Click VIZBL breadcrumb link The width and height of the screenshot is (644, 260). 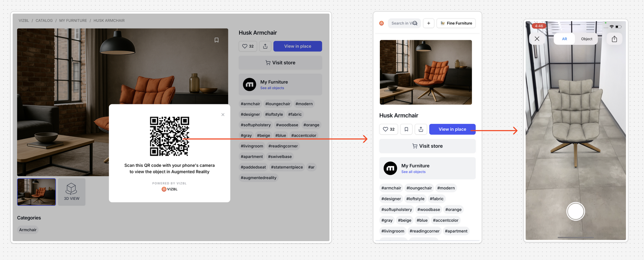coord(24,20)
